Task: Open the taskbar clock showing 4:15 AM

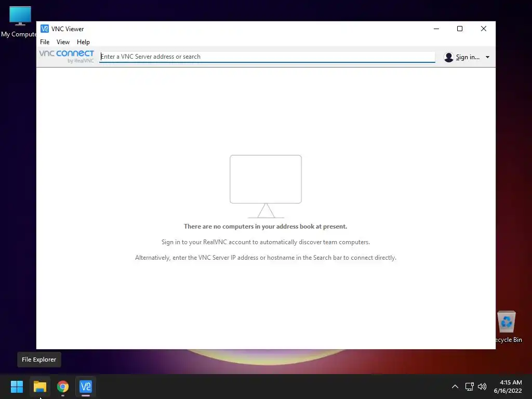Action: pos(508,387)
